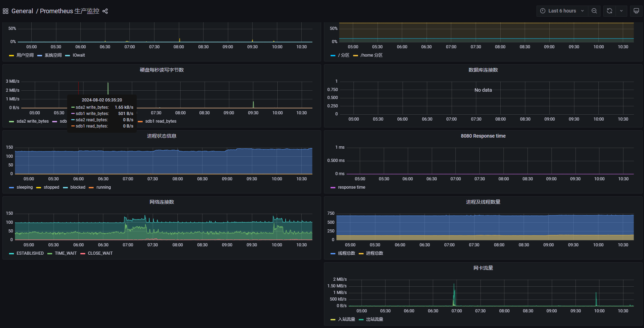This screenshot has width=644, height=328.
Task: Toggle CLOSE_WAIT legend series
Action: (100, 253)
